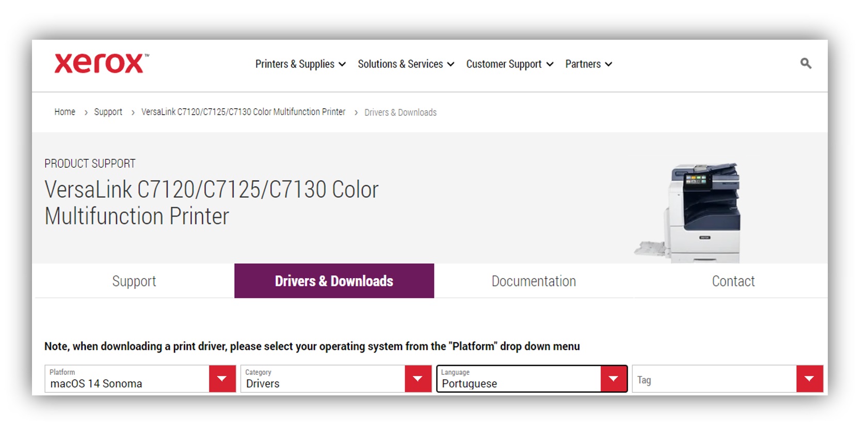
Task: Expand the Platform dropdown arrow
Action: click(222, 379)
